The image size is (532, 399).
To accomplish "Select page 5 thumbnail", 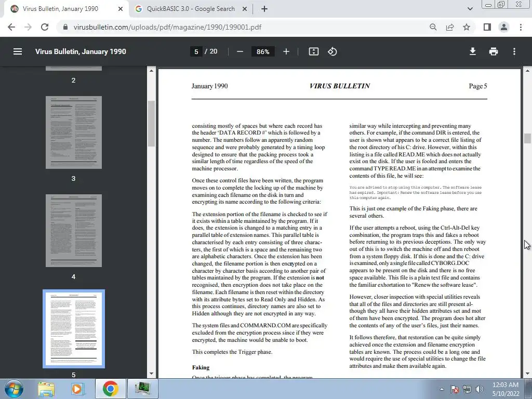I will (x=74, y=329).
